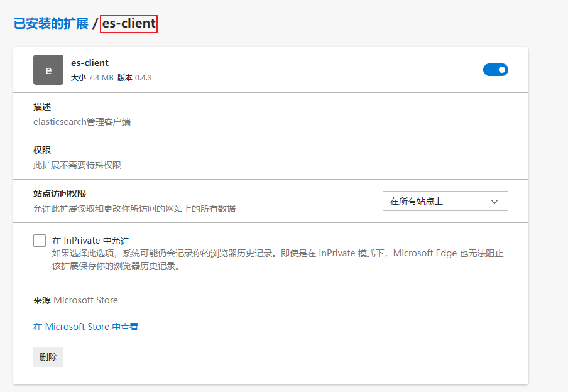Image resolution: width=568 pixels, height=392 pixels.
Task: Click the 权限 heading
Action: point(42,150)
